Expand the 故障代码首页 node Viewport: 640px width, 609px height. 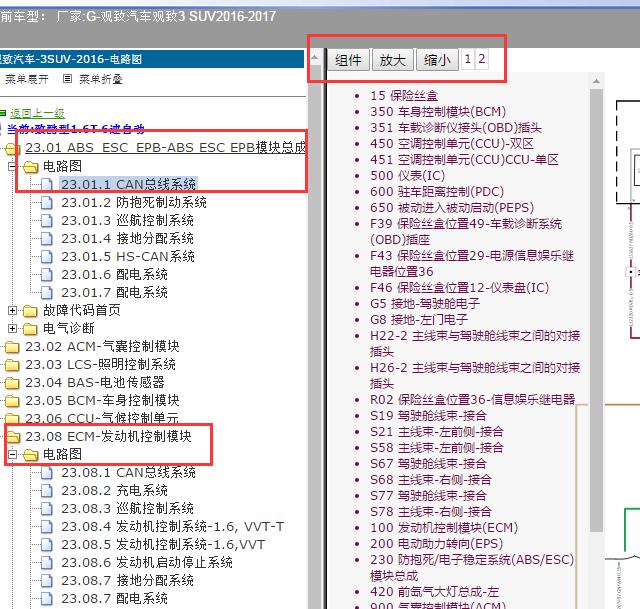pyautogui.click(x=12, y=311)
